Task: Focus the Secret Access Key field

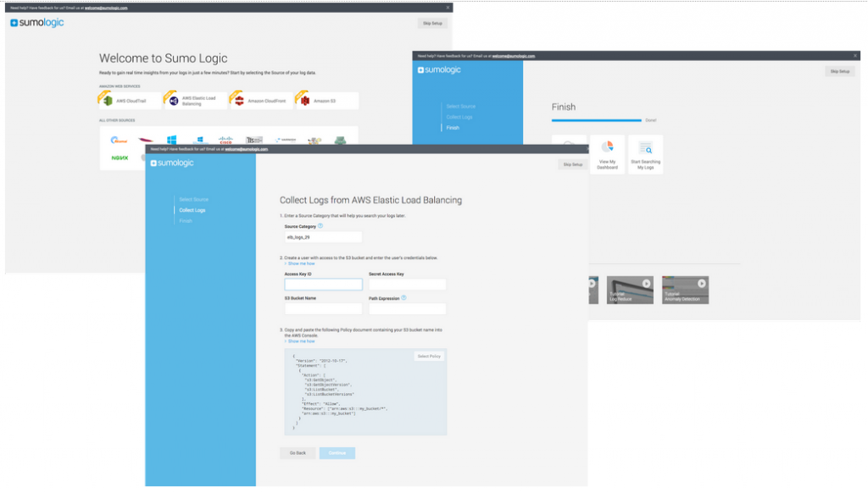Action: (407, 285)
